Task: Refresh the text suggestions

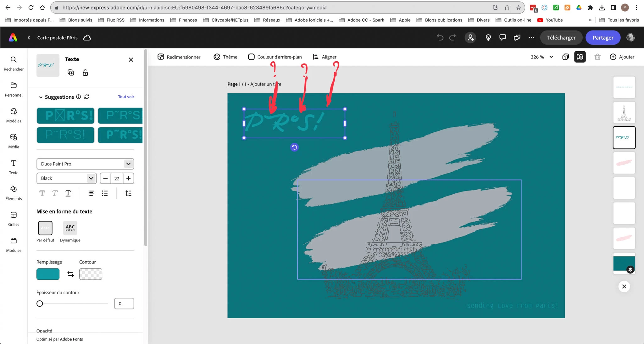Action: pyautogui.click(x=87, y=97)
